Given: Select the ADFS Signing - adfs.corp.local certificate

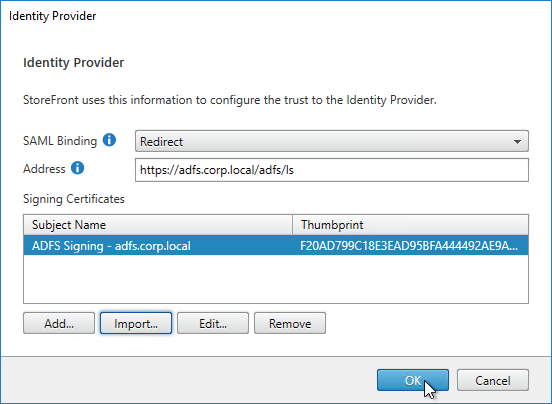Looking at the screenshot, I should click(x=276, y=245).
